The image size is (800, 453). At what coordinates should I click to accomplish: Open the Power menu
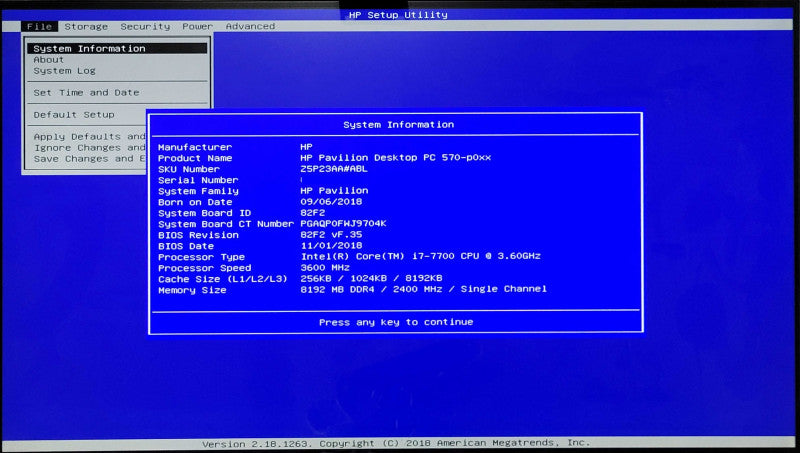[x=197, y=27]
